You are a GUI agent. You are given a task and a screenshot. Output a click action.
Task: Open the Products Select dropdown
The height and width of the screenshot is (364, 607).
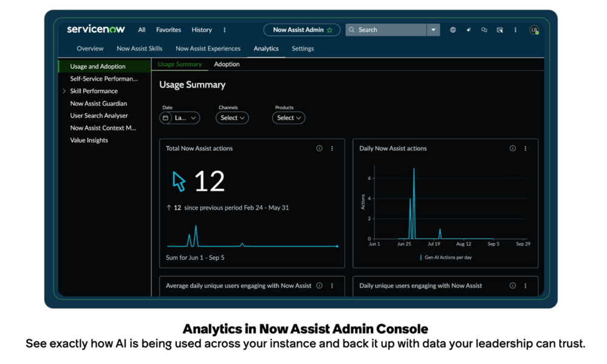click(288, 118)
